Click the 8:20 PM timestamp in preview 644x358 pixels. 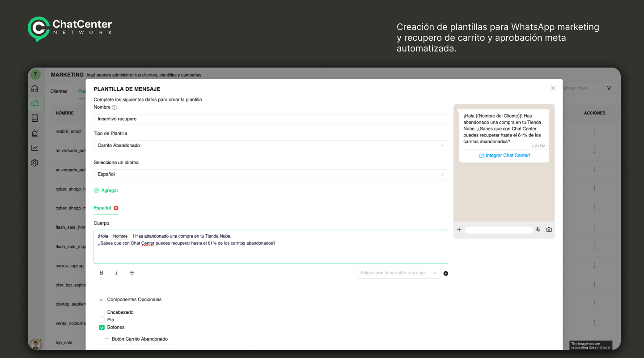538,146
